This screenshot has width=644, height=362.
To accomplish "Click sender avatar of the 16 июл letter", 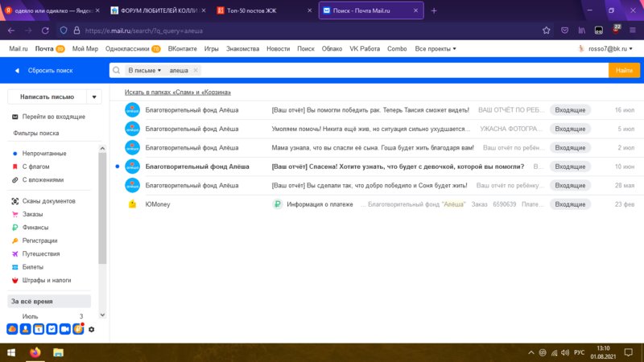I will [132, 110].
